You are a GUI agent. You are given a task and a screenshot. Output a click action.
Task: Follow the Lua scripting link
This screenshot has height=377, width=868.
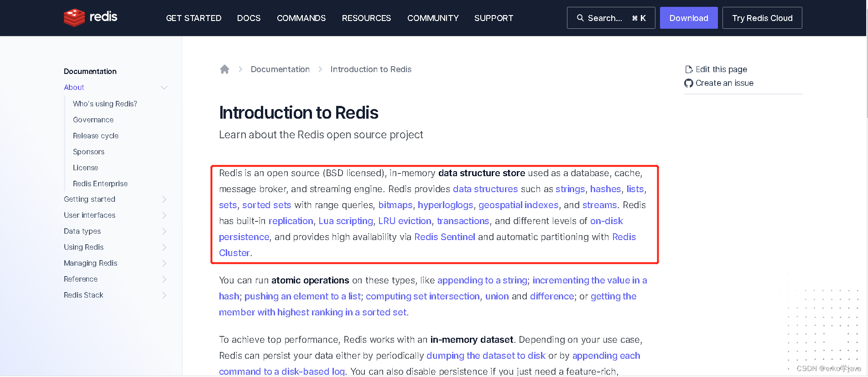pyautogui.click(x=346, y=221)
